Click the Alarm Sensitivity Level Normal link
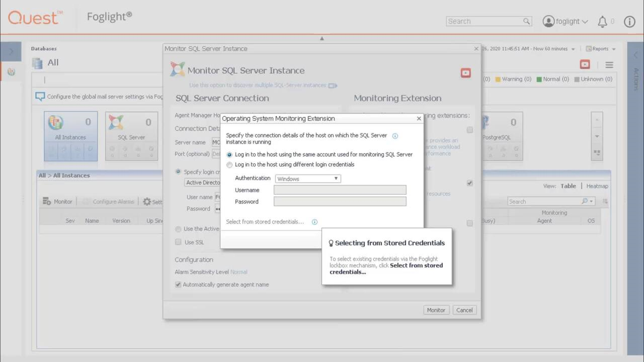The image size is (644, 362). 238,272
